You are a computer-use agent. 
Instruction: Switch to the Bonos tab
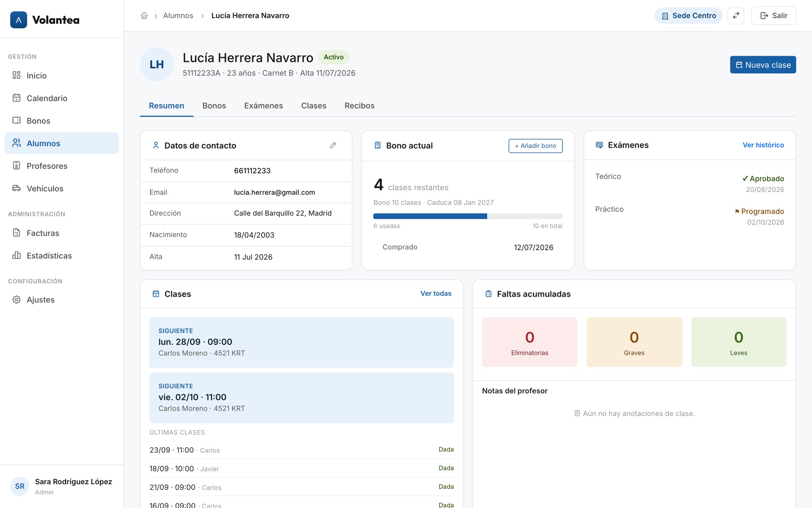point(214,106)
